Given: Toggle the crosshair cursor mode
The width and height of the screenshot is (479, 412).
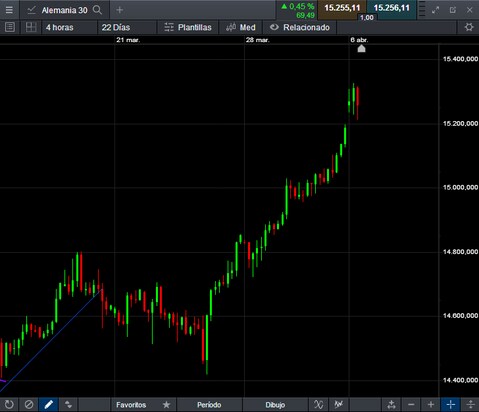Looking at the screenshot, I should click(451, 405).
